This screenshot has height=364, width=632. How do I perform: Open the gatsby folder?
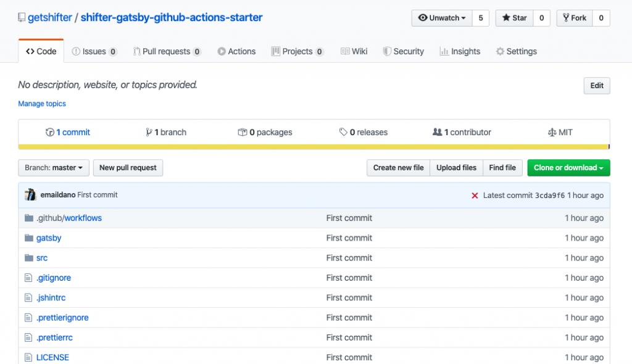(x=49, y=238)
